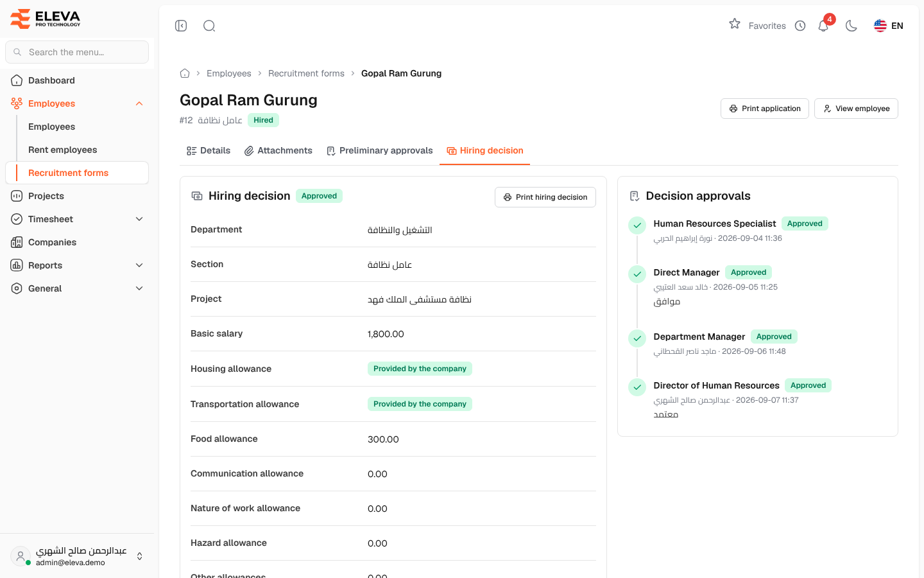924x578 pixels.
Task: Click the Human Resources Specialist check icon
Action: (x=637, y=225)
